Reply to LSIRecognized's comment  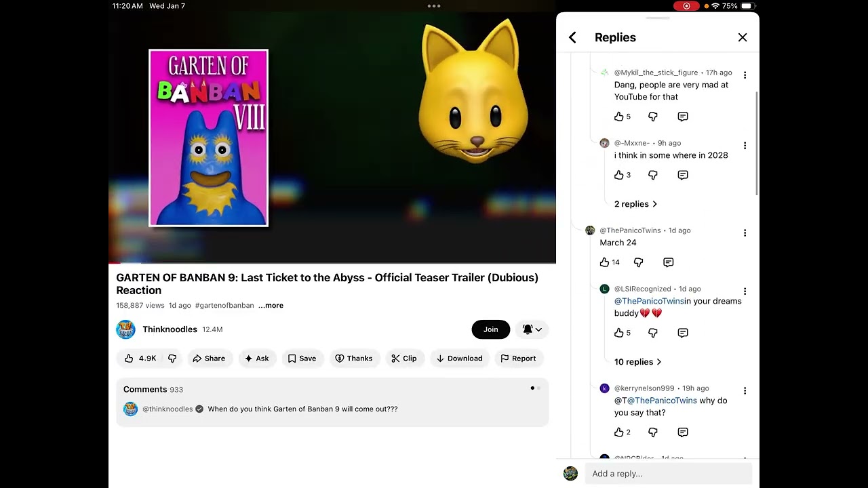pyautogui.click(x=683, y=333)
